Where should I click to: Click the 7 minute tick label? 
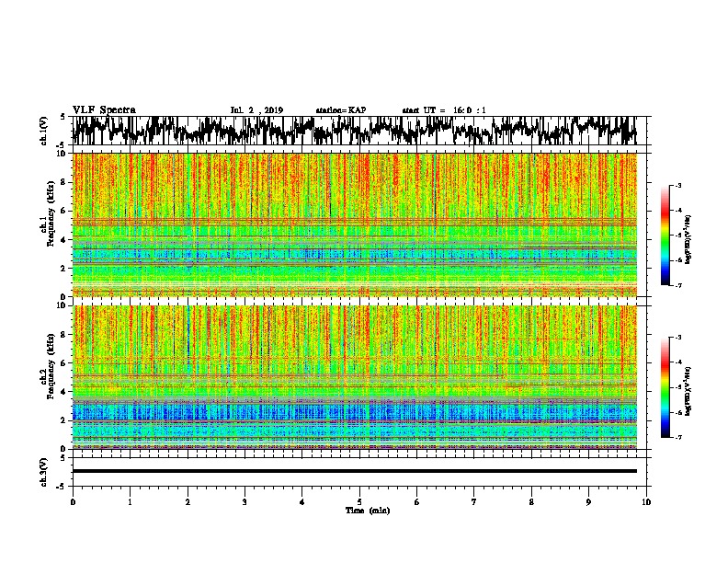tap(474, 502)
